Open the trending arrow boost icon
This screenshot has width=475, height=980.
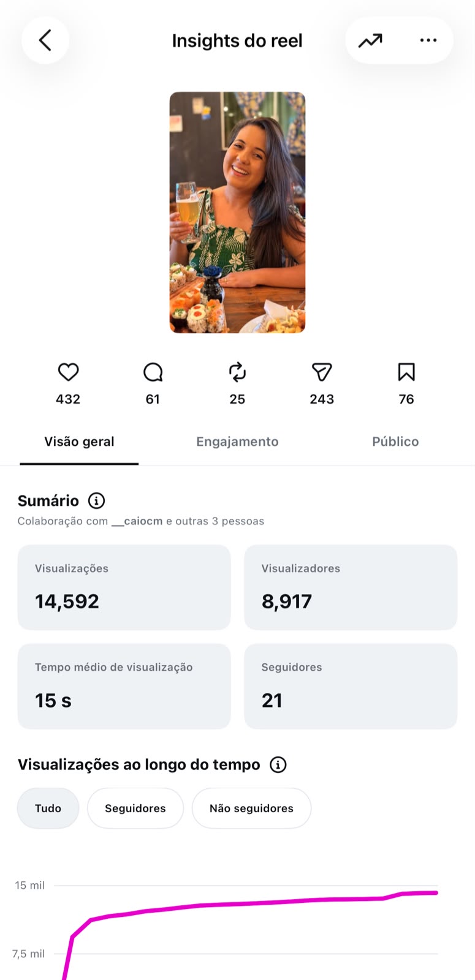point(370,40)
